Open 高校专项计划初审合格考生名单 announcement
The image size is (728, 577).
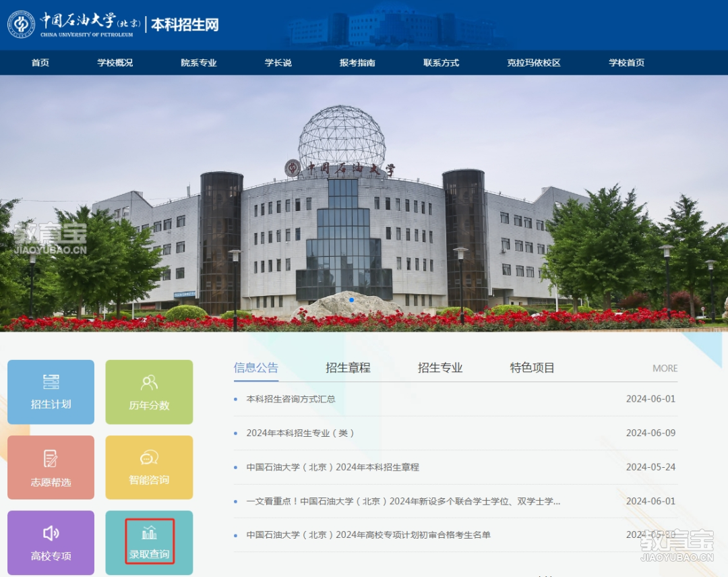tap(368, 535)
